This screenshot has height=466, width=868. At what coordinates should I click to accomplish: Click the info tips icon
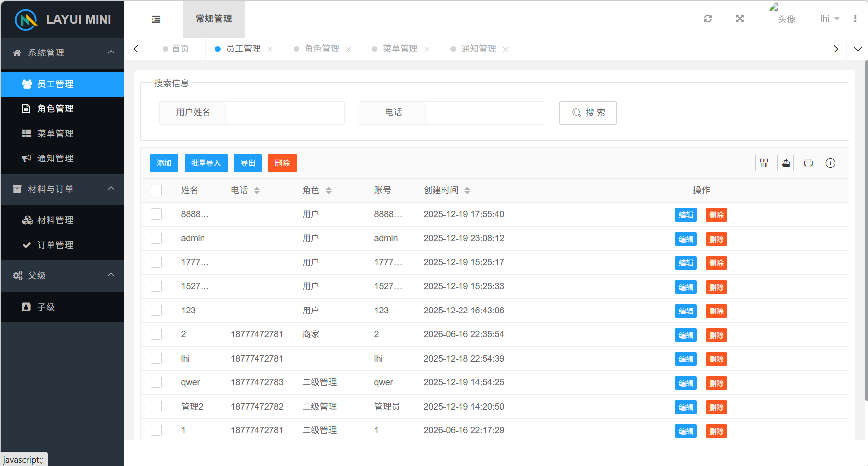[x=830, y=163]
